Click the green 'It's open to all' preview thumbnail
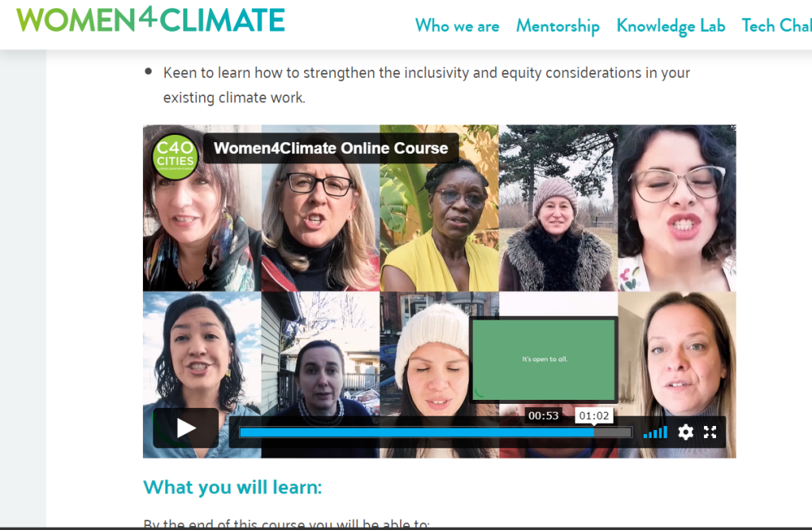 tap(544, 359)
